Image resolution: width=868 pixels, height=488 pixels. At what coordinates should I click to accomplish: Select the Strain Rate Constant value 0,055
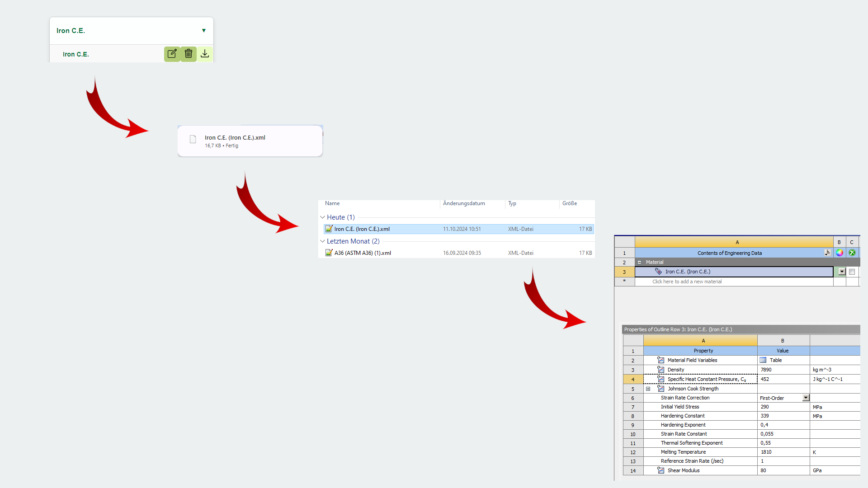(x=783, y=434)
